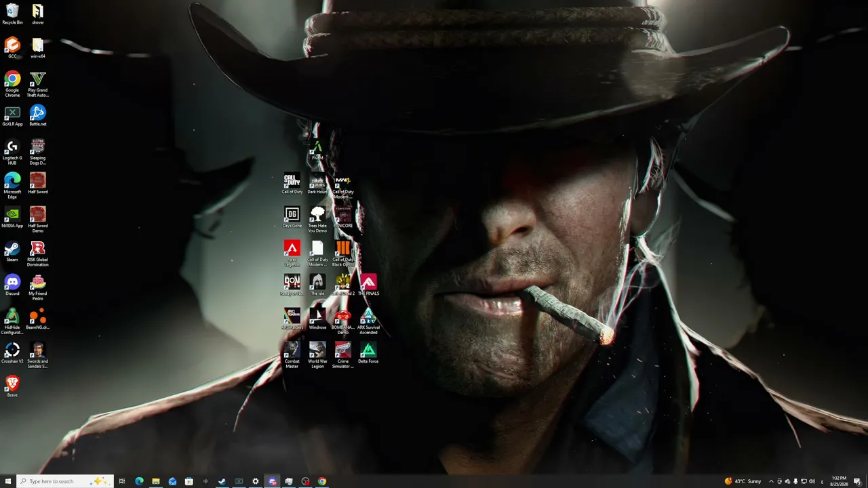868x488 pixels.
Task: Select the Left 4 Dead 2 shortcut
Action: (x=343, y=285)
